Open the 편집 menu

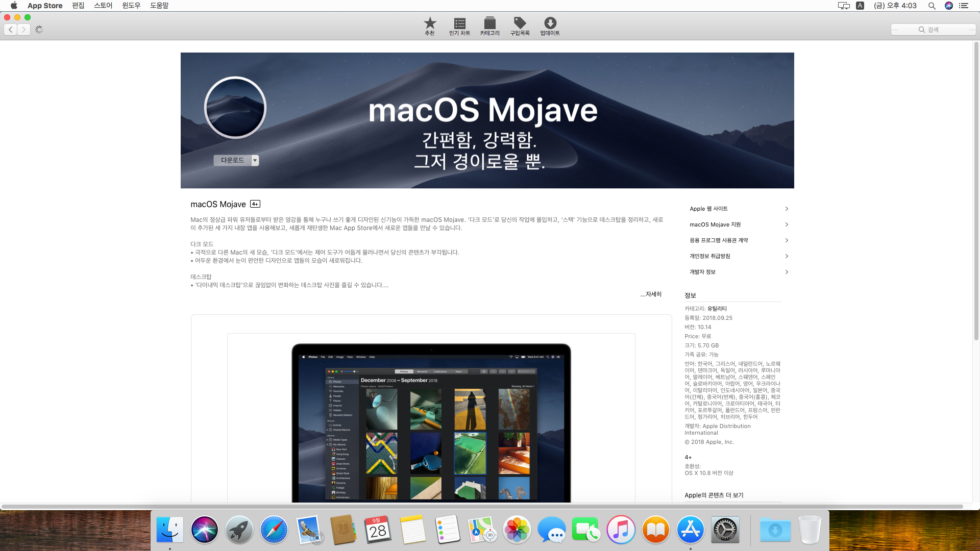pos(78,6)
